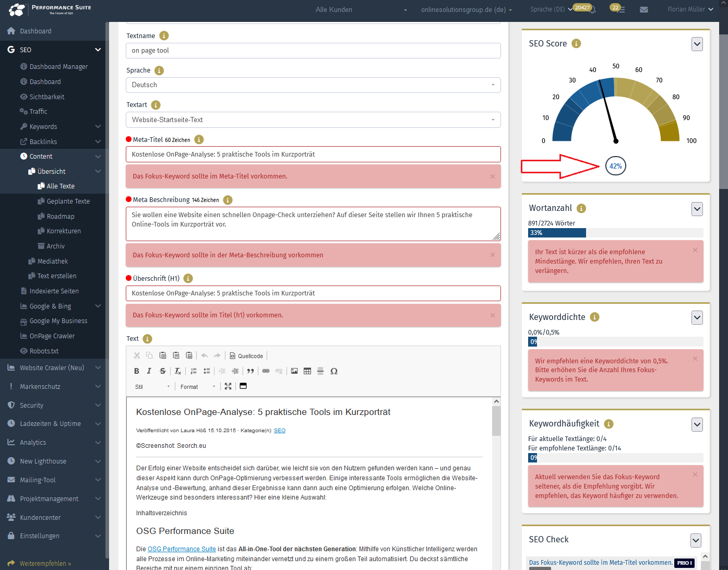
Task: Click info icon beside Keywordhäufigkeit
Action: (x=608, y=424)
